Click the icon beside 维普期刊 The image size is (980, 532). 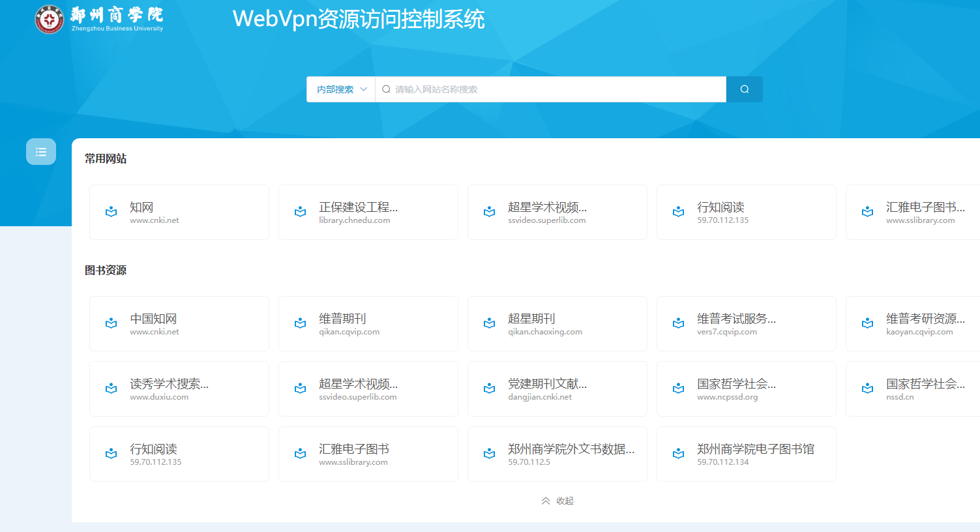301,323
